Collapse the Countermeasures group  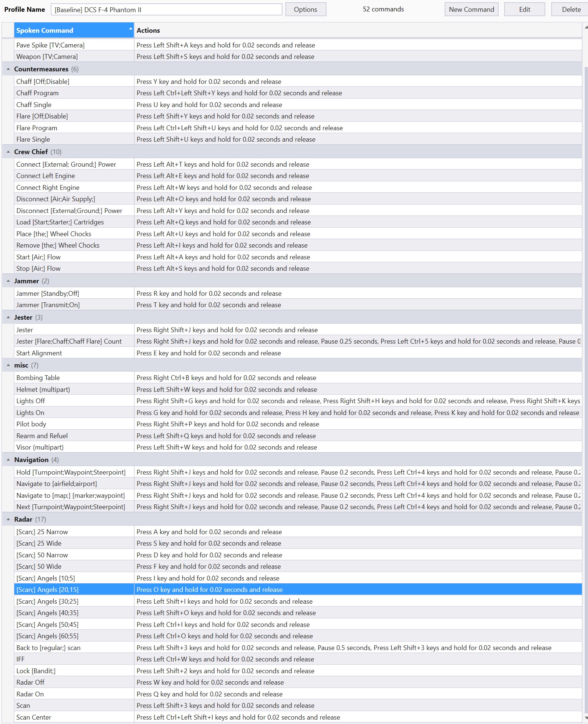pos(8,69)
